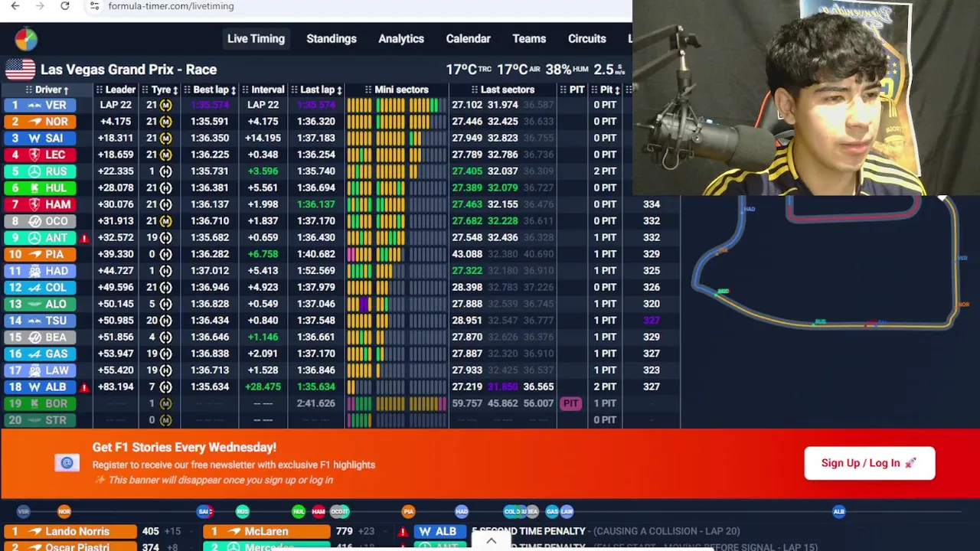Click the Haas logo in OCO row
This screenshot has width=980, height=551.
[x=34, y=221]
